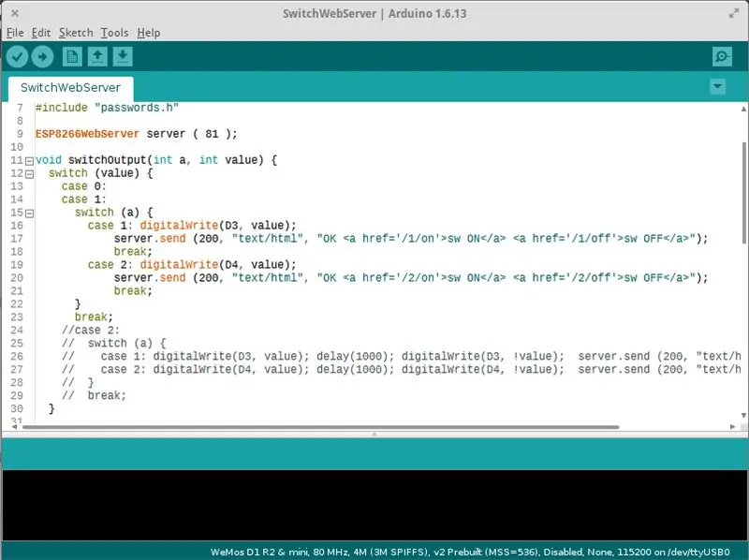Screen dimensions: 749x560
Task: Upload sketch with the arrow icon
Action: 42,57
